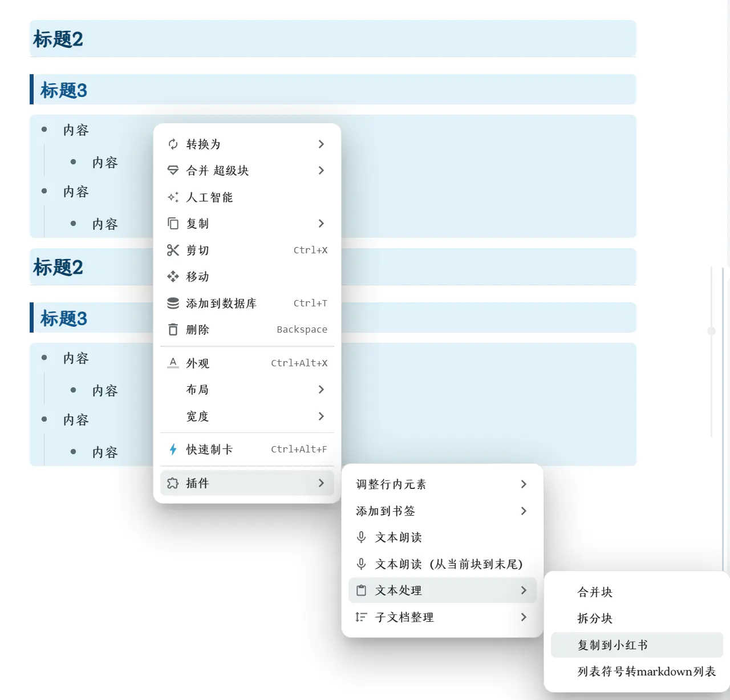Expand the 复制 submenu arrow

[x=321, y=224]
